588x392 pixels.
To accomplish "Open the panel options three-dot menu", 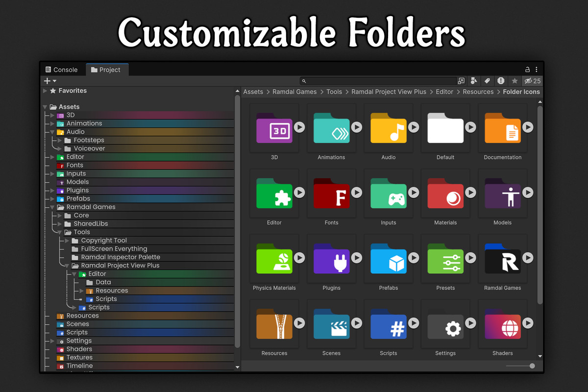I will coord(537,69).
